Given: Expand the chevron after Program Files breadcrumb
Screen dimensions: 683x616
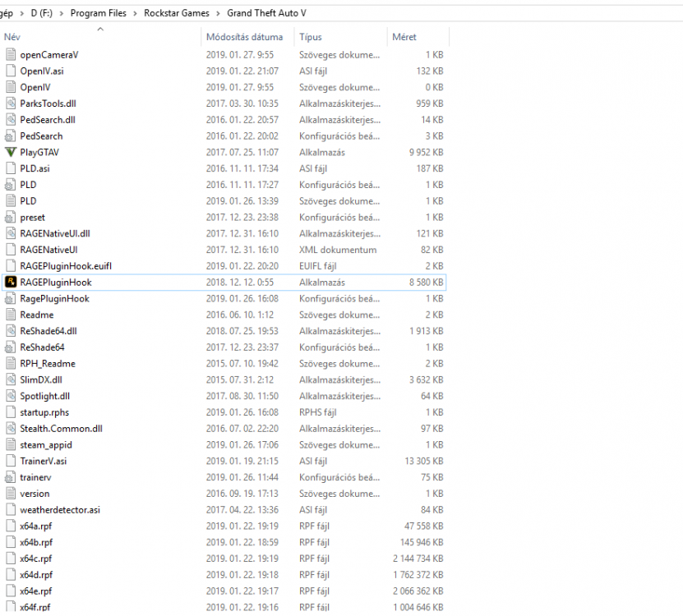Looking at the screenshot, I should (x=135, y=13).
